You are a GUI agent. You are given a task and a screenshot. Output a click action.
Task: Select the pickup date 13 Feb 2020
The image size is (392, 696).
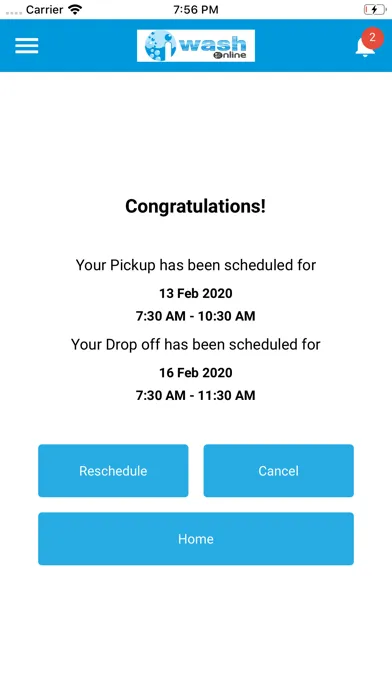196,293
